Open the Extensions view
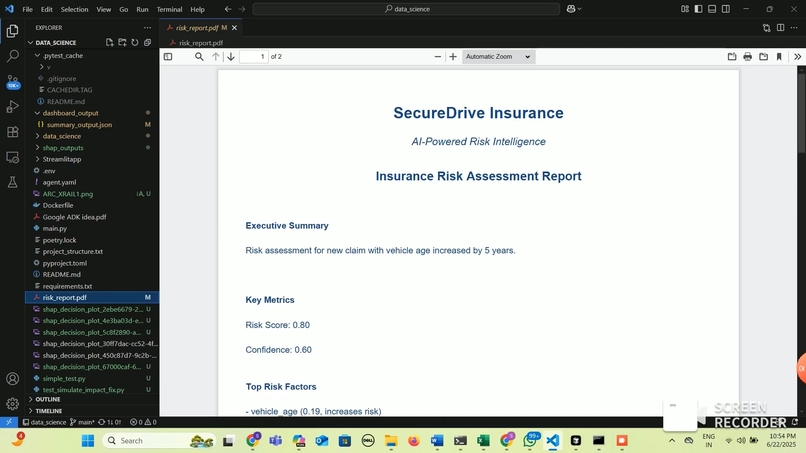This screenshot has width=806, height=453. coord(12,132)
